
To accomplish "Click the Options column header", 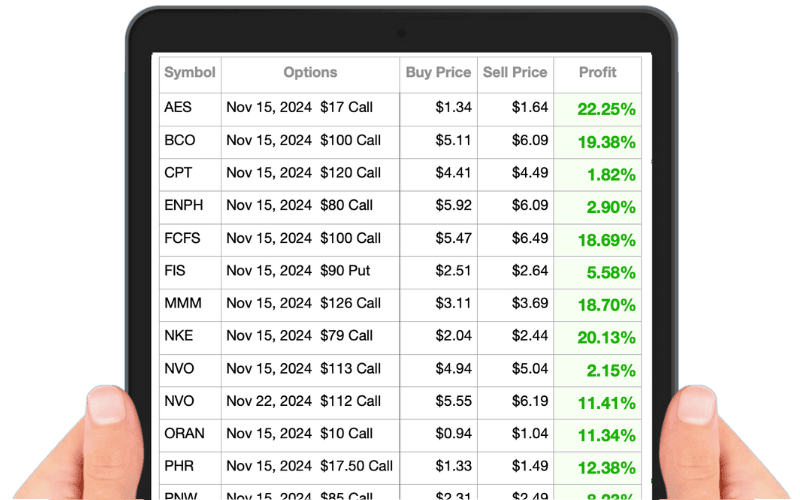I will pyautogui.click(x=310, y=72).
